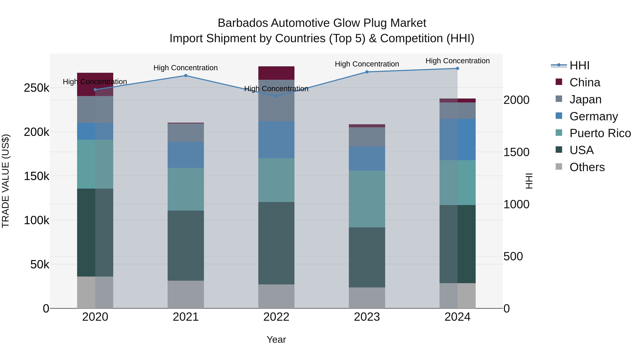Toggle the Japan legend entry

pos(579,99)
